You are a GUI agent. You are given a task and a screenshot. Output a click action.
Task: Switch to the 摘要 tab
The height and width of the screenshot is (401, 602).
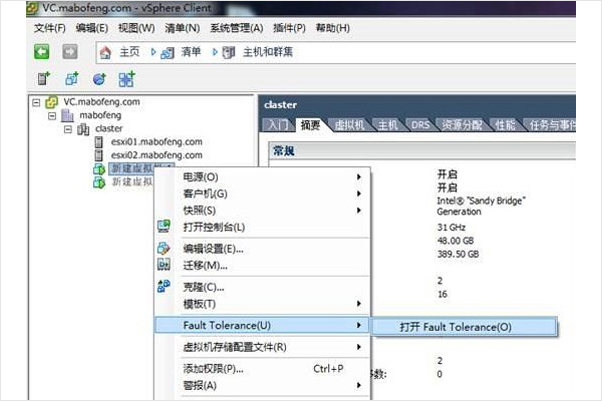(310, 125)
